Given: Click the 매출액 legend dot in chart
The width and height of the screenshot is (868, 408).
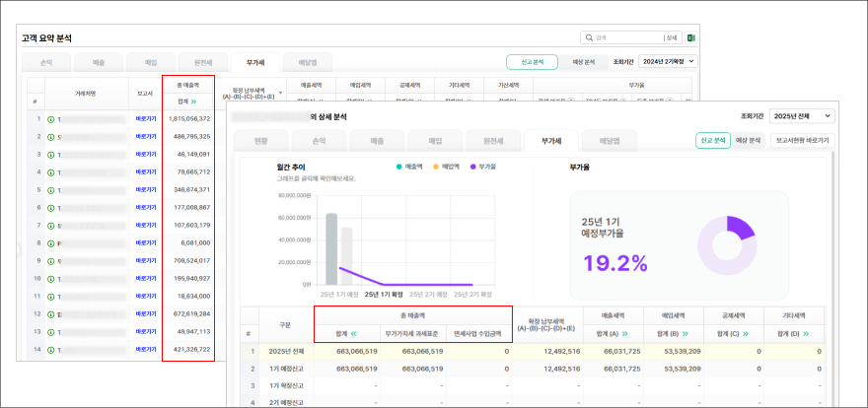Looking at the screenshot, I should coord(398,167).
